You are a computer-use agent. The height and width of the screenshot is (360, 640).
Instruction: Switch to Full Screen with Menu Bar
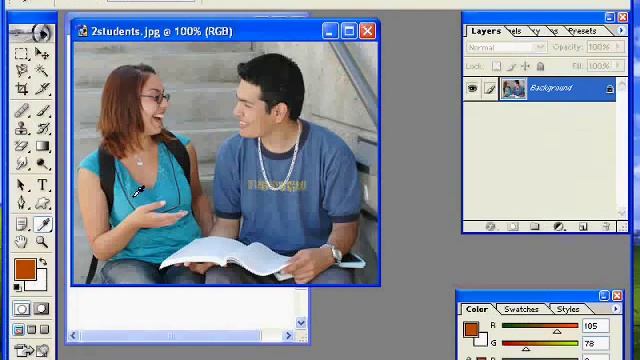pos(32,329)
